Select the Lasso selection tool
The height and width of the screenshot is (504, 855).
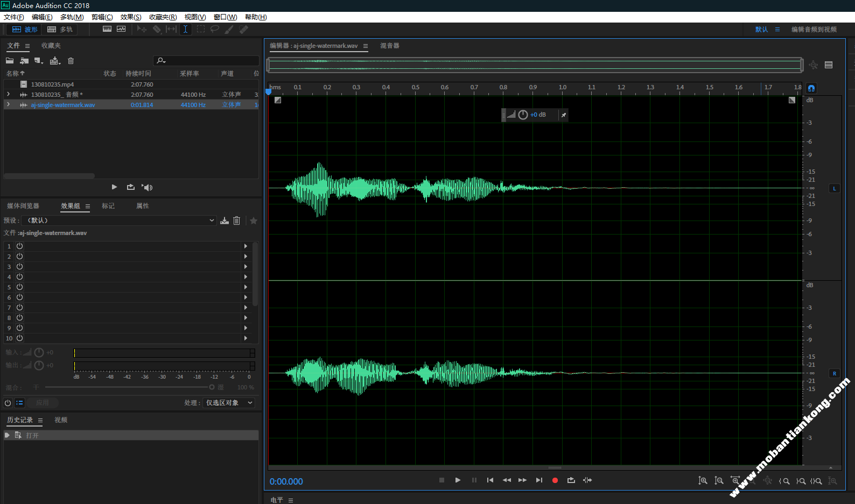click(215, 29)
